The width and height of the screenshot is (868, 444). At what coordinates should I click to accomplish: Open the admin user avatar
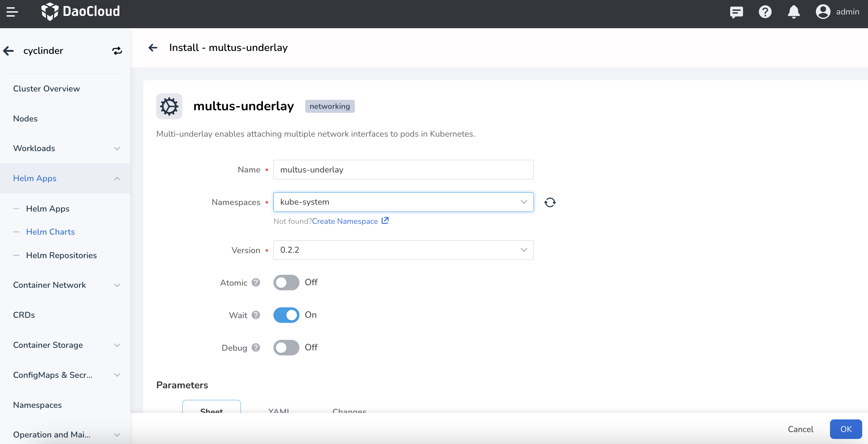[x=823, y=12]
